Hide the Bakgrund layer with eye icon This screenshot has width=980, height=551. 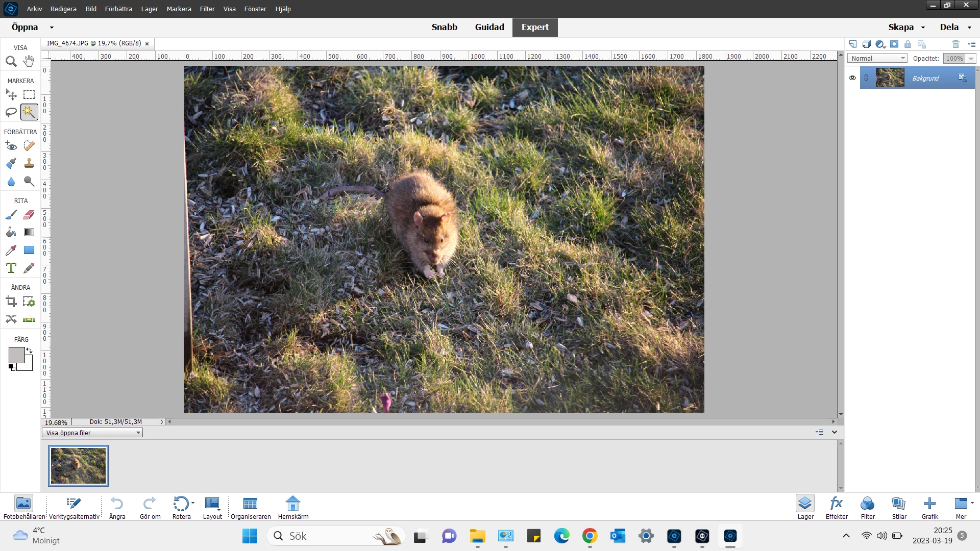(x=852, y=78)
